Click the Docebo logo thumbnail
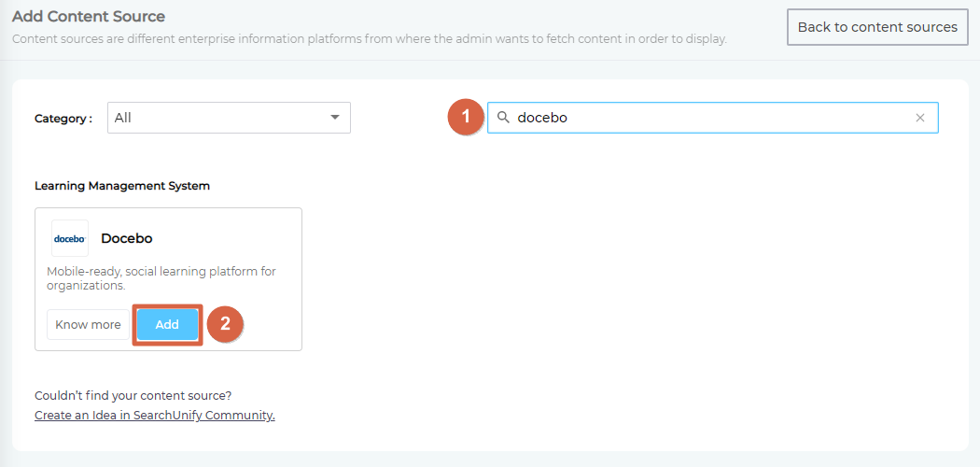Viewport: 980px width, 467px height. click(70, 238)
